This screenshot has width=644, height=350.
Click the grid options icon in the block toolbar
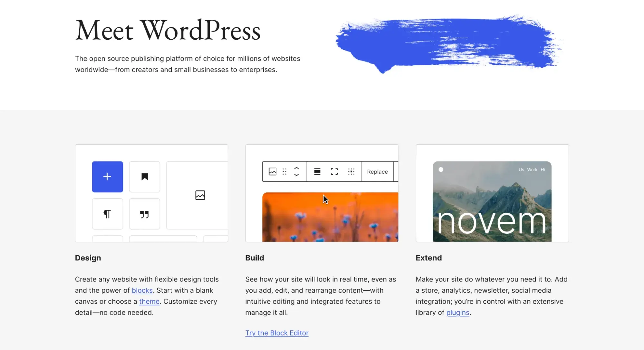351,171
